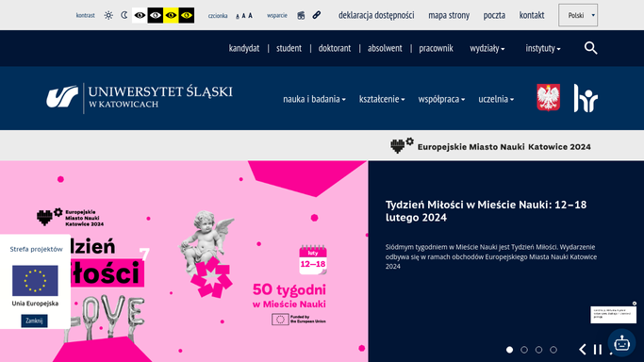Viewport: 644px width, 362px height.
Task: Open the nauka i badania menu
Action: coord(314,99)
